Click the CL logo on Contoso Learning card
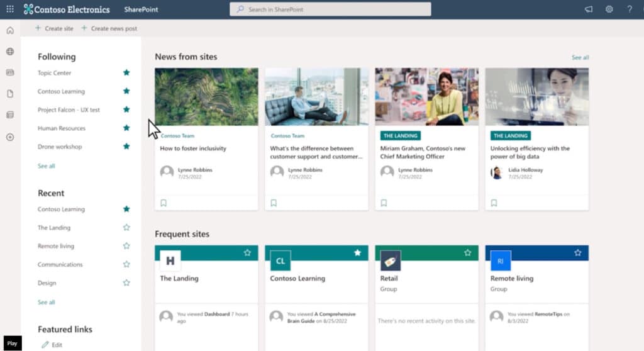The height and width of the screenshot is (351, 644). [280, 260]
